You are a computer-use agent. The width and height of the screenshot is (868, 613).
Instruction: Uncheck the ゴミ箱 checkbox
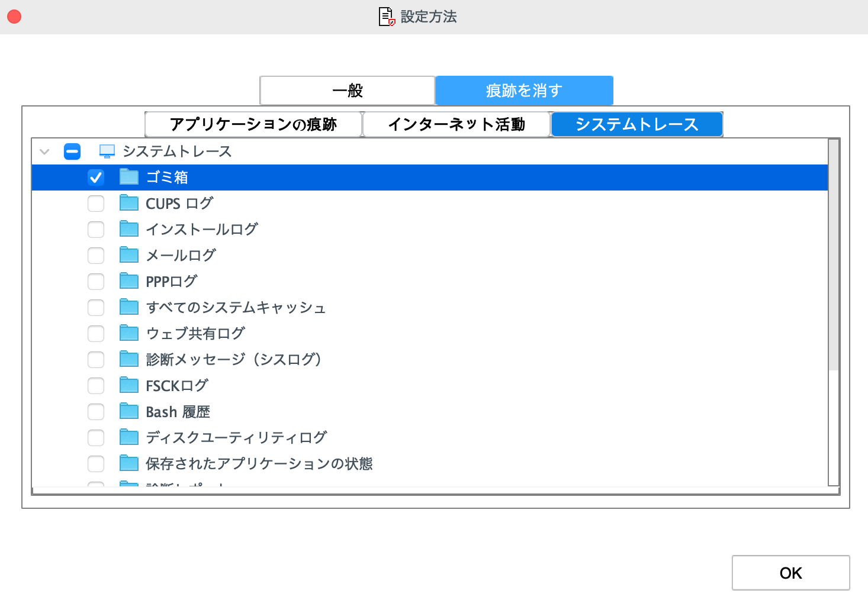coord(96,177)
